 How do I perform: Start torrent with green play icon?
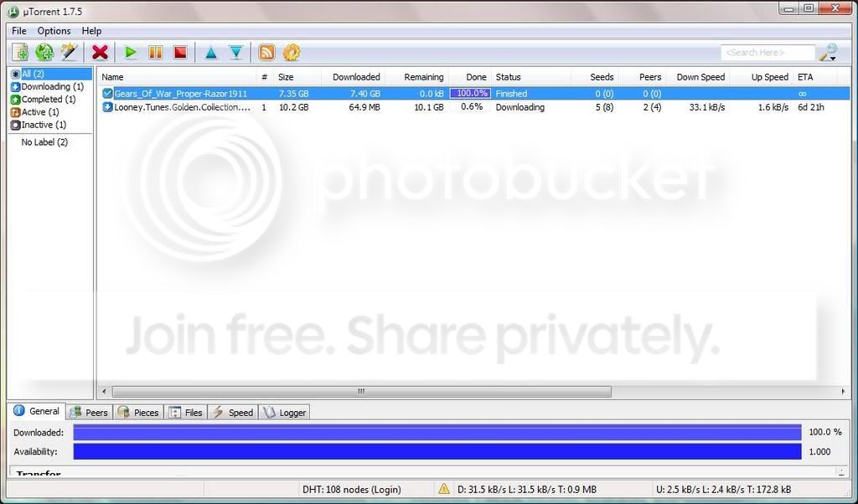[130, 53]
